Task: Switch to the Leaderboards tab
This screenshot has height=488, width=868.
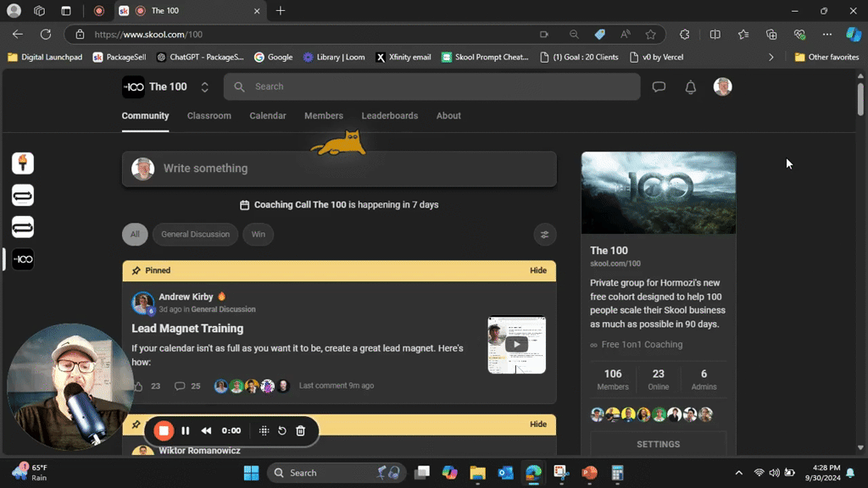Action: pos(389,116)
